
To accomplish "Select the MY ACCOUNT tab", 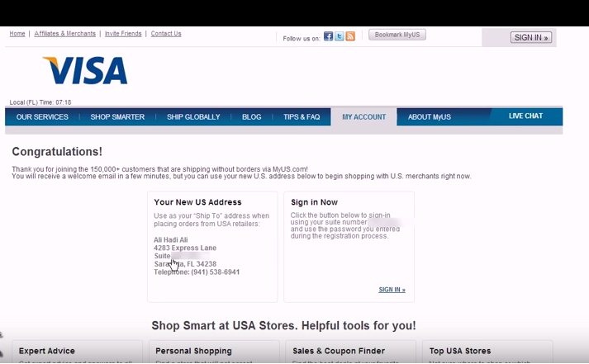I will [363, 117].
